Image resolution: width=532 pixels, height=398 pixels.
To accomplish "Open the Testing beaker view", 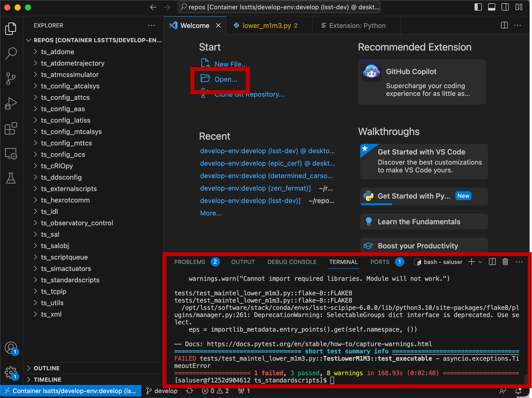I will click(x=11, y=178).
